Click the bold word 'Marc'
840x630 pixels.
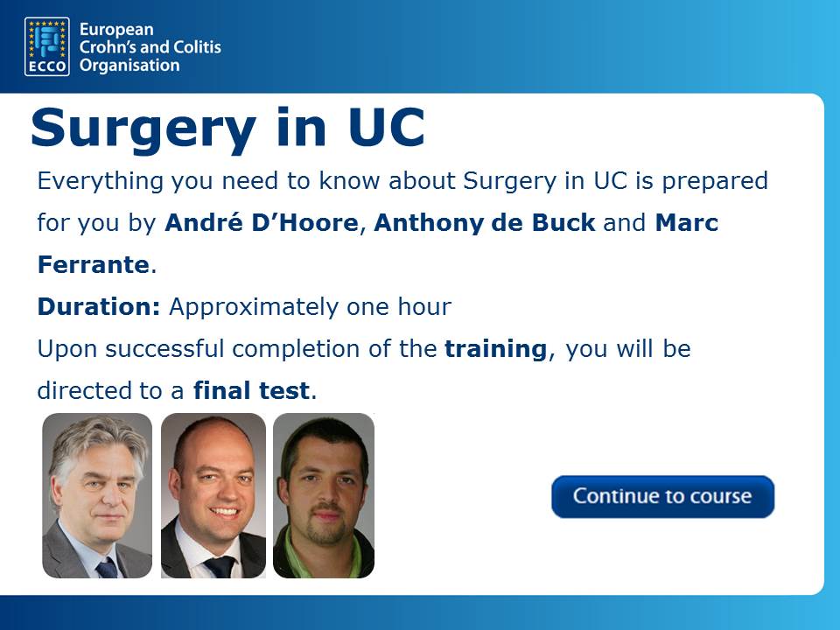point(686,223)
